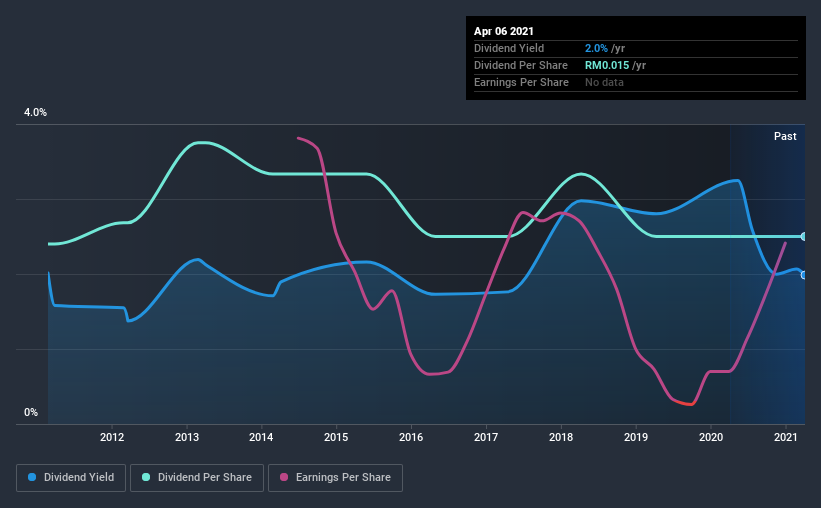Image resolution: width=821 pixels, height=508 pixels.
Task: Select the Dividend Yield endpoint marker
Action: 804,275
